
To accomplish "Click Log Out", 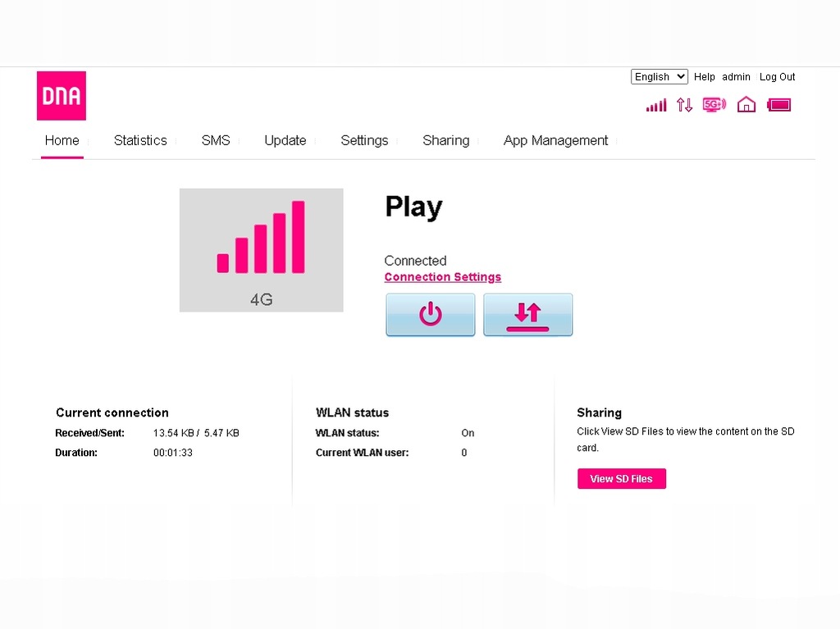I will 777,76.
